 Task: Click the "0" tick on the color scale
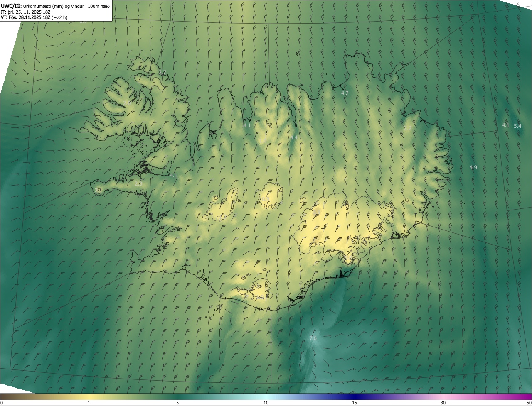point(1,403)
